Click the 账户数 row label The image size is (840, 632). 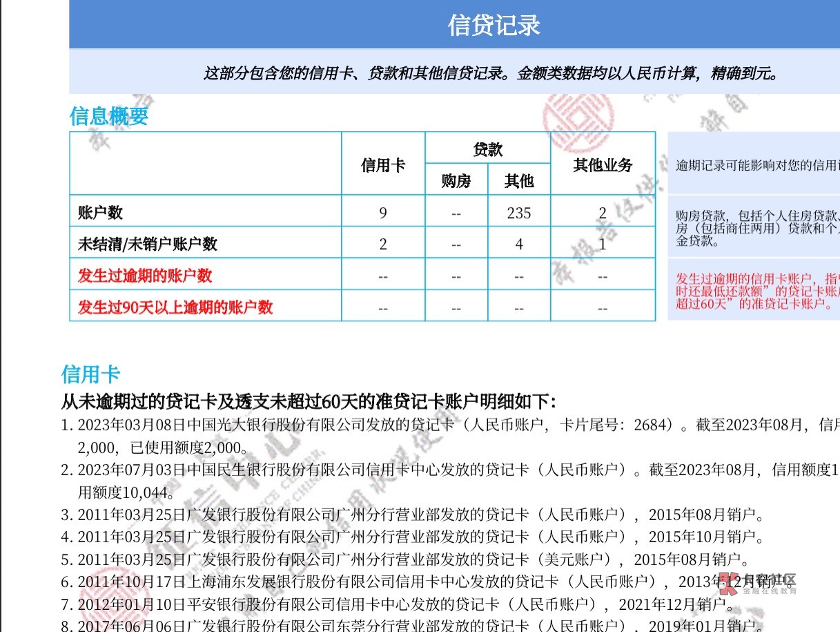pyautogui.click(x=101, y=213)
